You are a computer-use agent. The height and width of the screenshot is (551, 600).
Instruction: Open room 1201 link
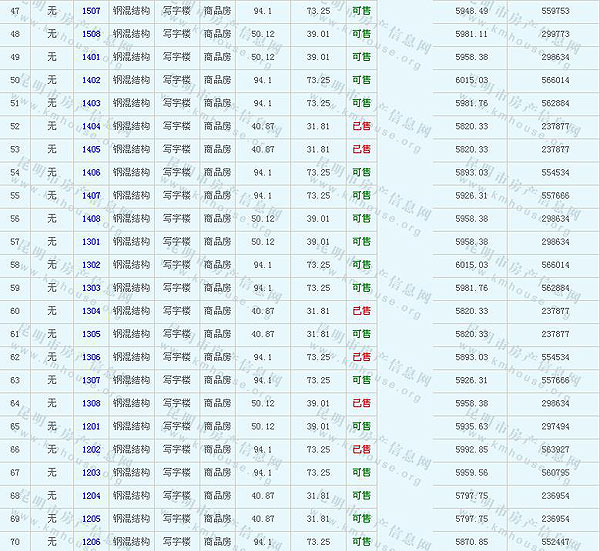pyautogui.click(x=91, y=426)
